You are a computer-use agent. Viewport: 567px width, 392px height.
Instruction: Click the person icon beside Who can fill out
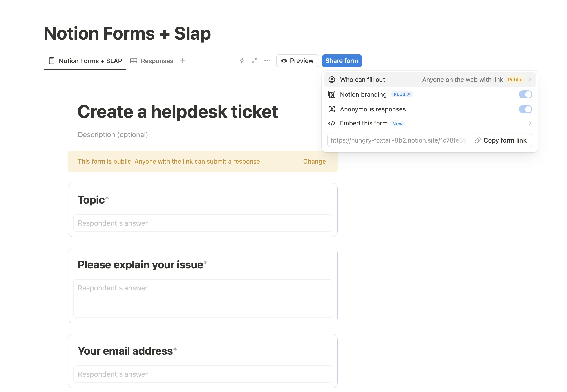(x=332, y=80)
